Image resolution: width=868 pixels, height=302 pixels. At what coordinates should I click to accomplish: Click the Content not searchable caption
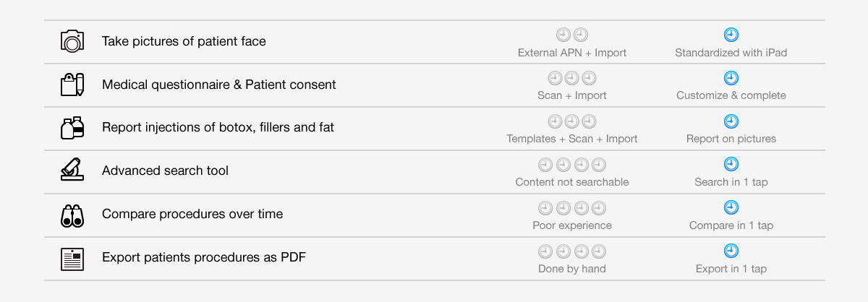tap(572, 182)
